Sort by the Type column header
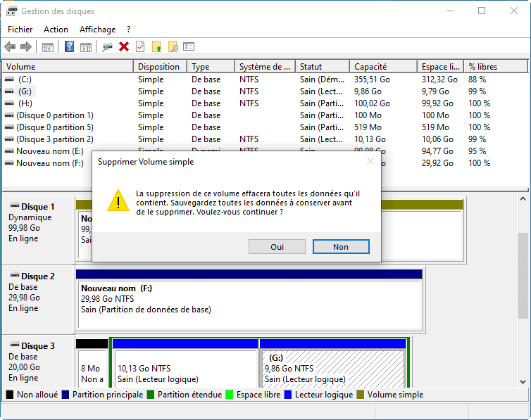Viewport: 531px width, 420px height. tap(211, 67)
